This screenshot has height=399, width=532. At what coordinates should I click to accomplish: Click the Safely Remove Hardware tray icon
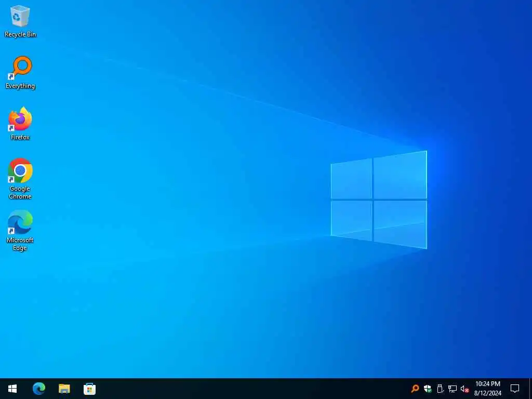pyautogui.click(x=440, y=389)
